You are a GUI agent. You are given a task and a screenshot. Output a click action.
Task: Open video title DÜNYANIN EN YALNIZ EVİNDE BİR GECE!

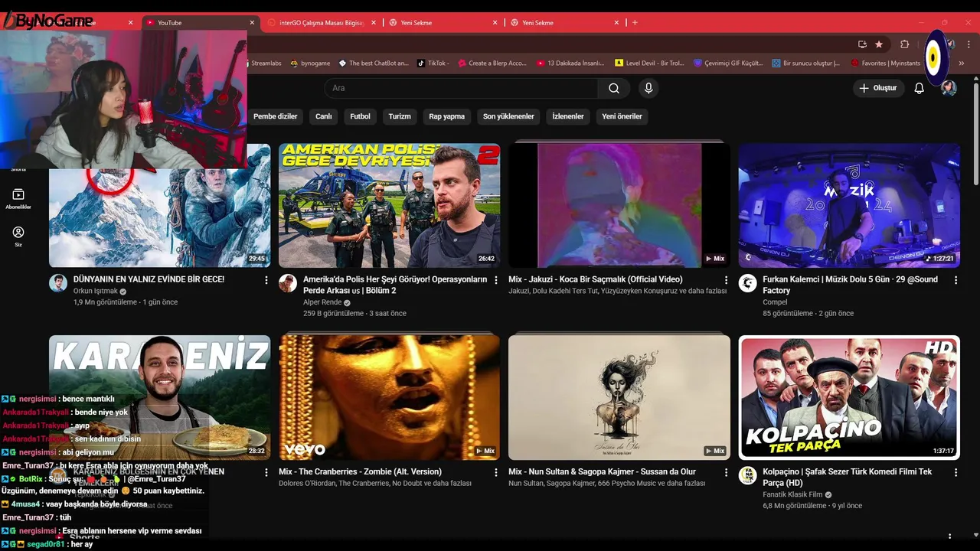click(149, 279)
